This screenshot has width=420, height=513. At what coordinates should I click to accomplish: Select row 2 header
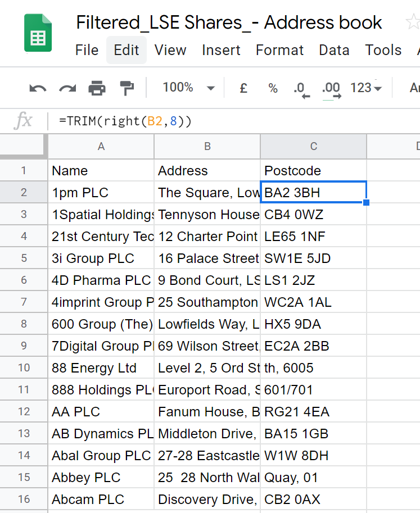[24, 192]
